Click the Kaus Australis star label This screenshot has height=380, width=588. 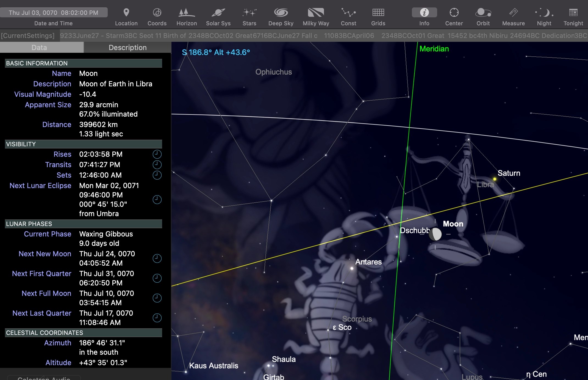click(x=213, y=365)
